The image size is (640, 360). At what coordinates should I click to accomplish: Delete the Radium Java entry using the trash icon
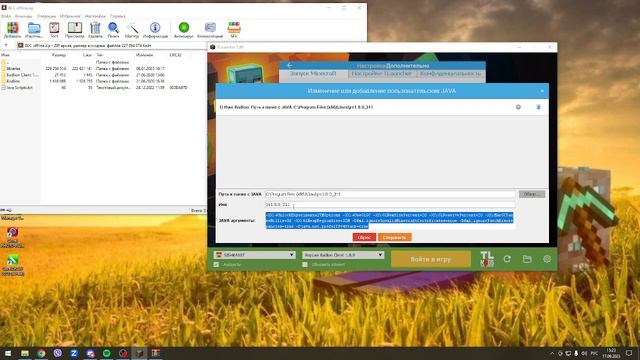(x=538, y=107)
